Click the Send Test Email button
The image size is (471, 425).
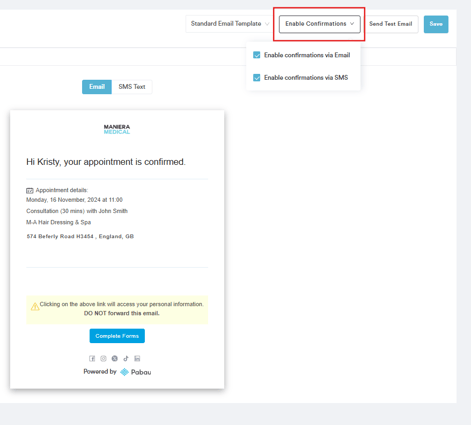390,24
